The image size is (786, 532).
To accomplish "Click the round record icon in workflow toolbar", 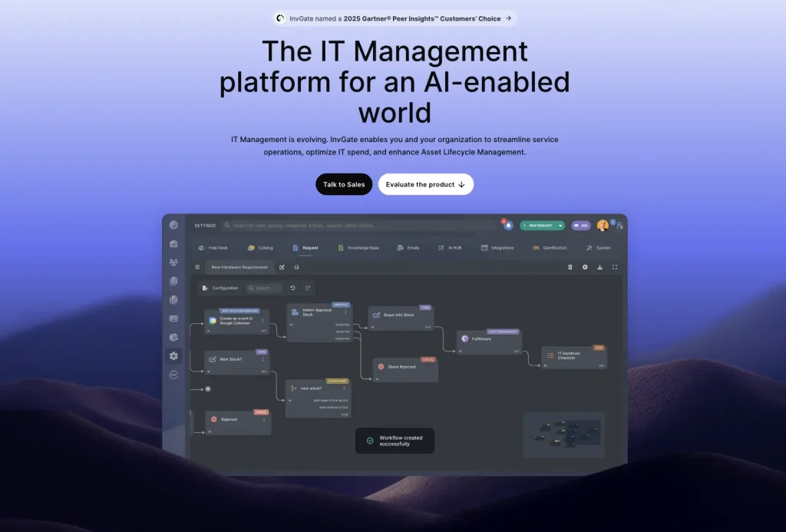I will 585,267.
